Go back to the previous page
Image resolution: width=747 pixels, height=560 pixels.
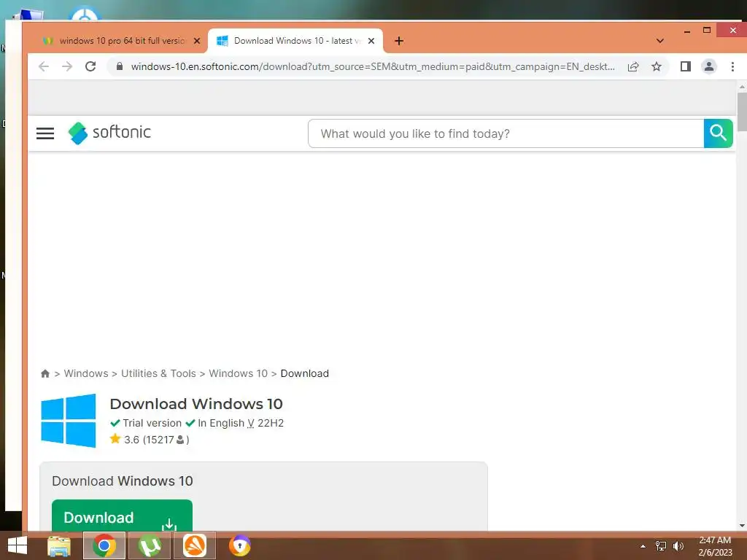click(44, 66)
